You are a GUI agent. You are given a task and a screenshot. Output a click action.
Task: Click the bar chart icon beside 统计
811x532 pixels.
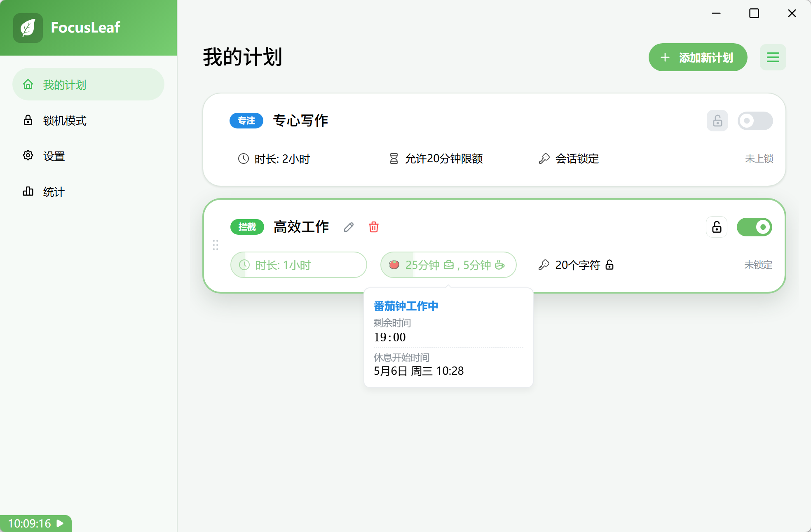[28, 191]
